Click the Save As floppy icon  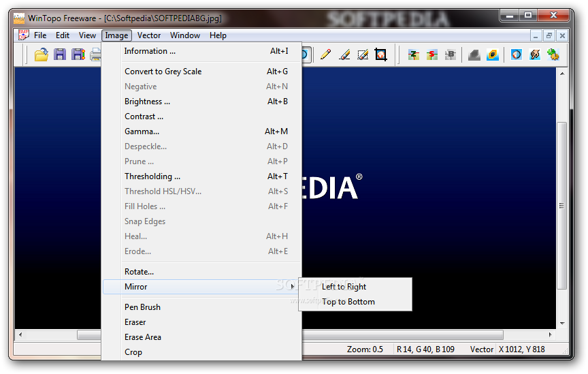pyautogui.click(x=78, y=54)
